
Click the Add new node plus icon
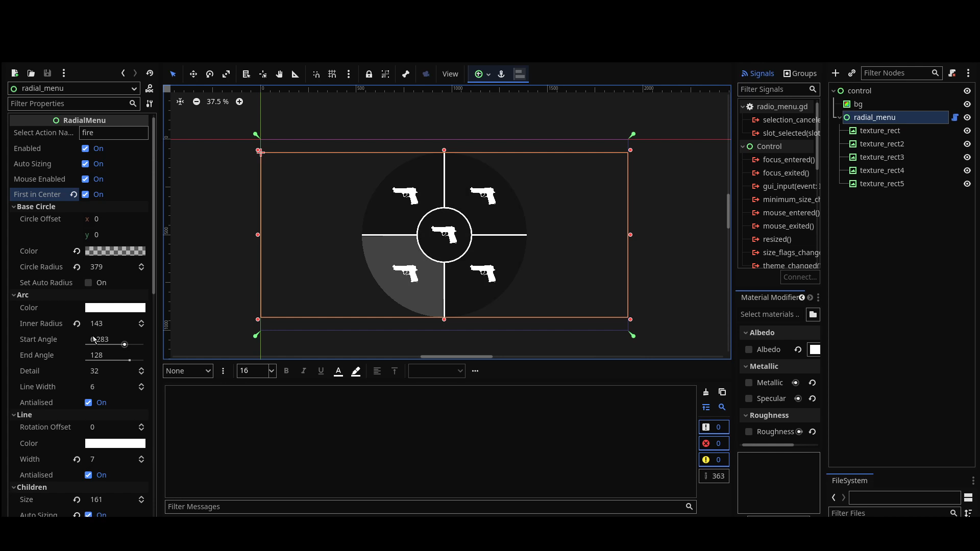point(835,73)
